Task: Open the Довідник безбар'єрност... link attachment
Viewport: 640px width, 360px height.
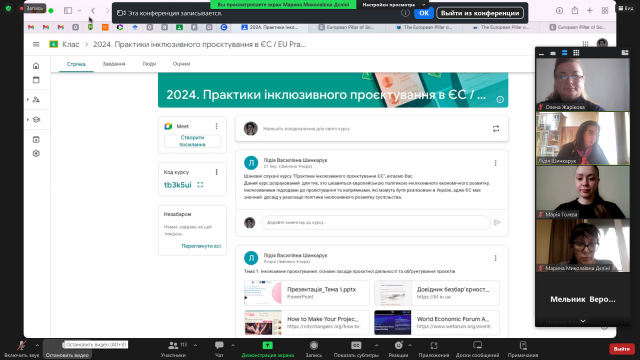Action: (x=437, y=293)
